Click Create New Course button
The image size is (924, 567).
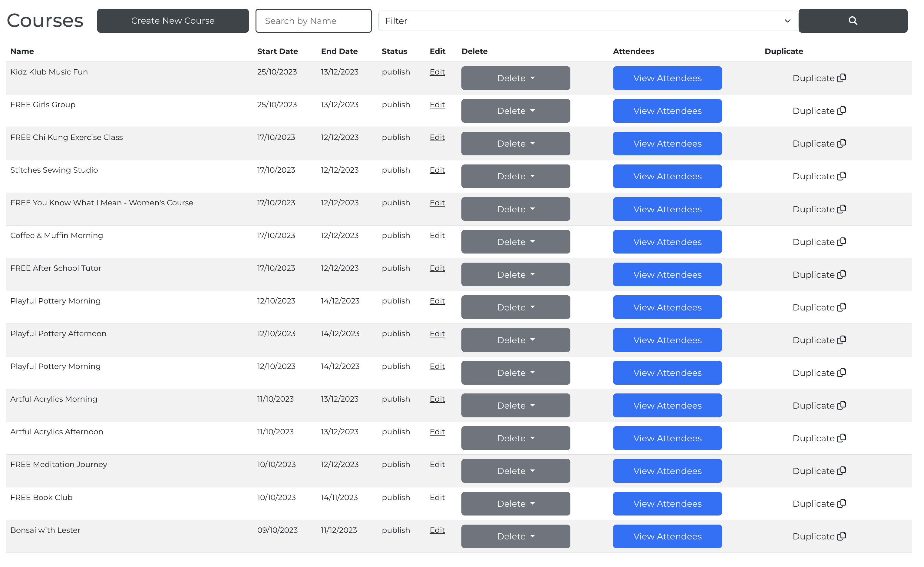point(173,21)
